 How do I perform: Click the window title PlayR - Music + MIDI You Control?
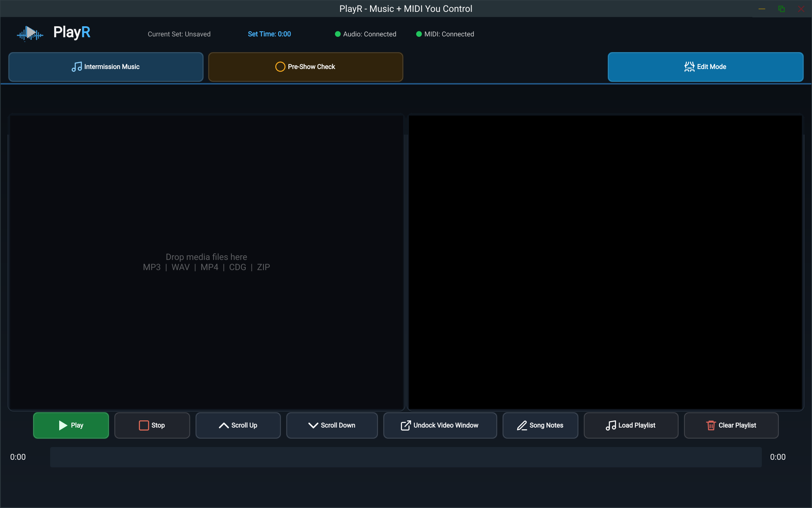(x=406, y=9)
